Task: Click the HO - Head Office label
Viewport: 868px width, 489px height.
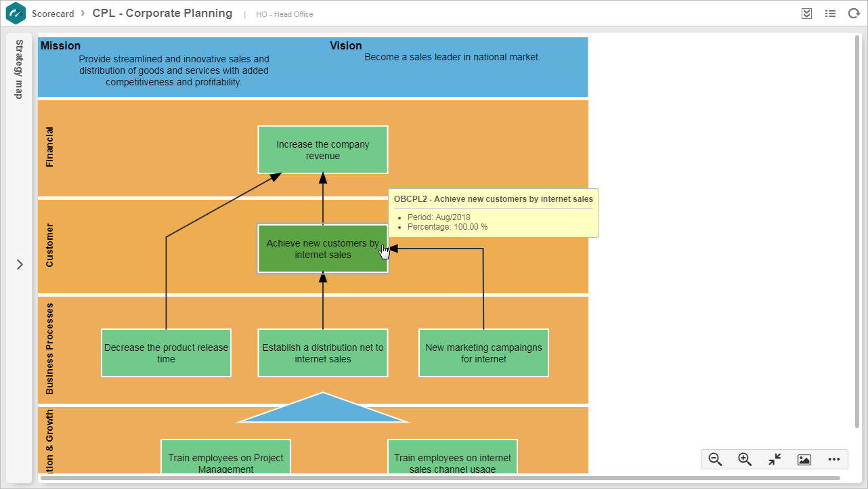Action: pyautogui.click(x=284, y=14)
